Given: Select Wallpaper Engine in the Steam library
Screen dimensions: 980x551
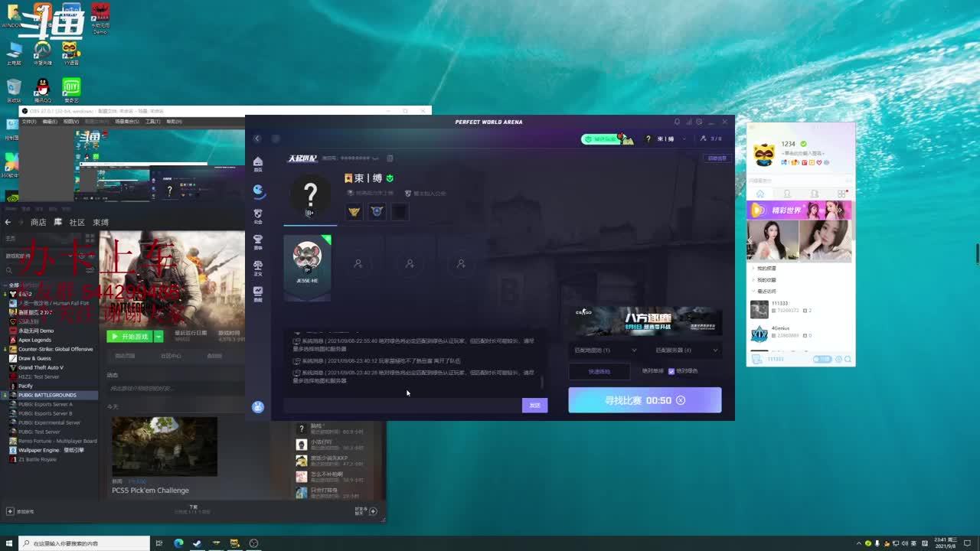Looking at the screenshot, I should coord(50,450).
